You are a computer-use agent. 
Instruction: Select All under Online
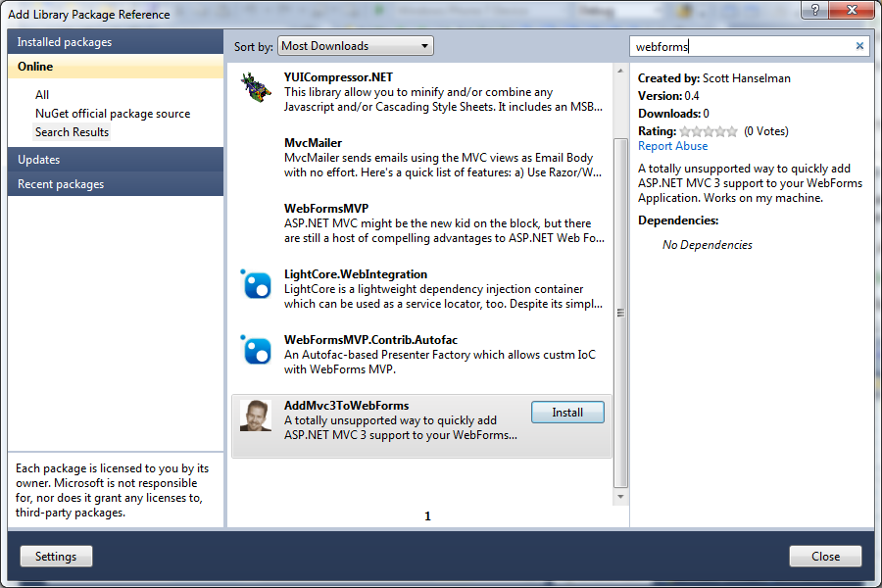(x=42, y=95)
